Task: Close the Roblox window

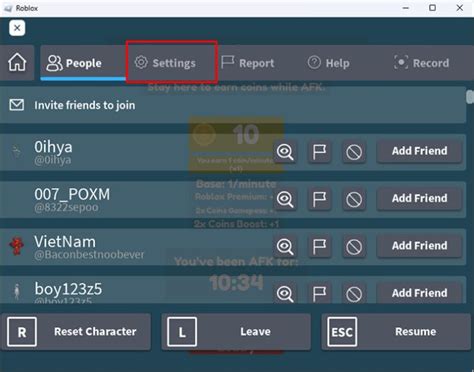Action: 459,8
